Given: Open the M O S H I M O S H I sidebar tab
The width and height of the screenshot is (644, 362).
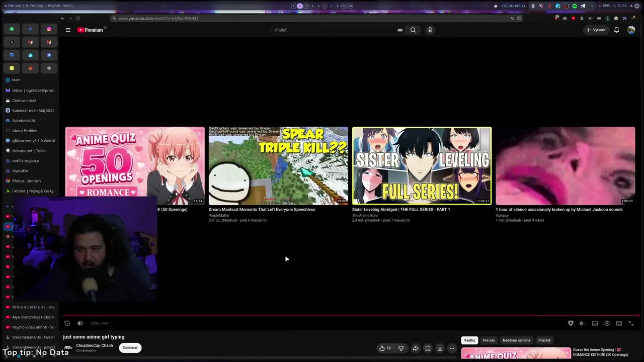Looking at the screenshot, I should [30, 307].
